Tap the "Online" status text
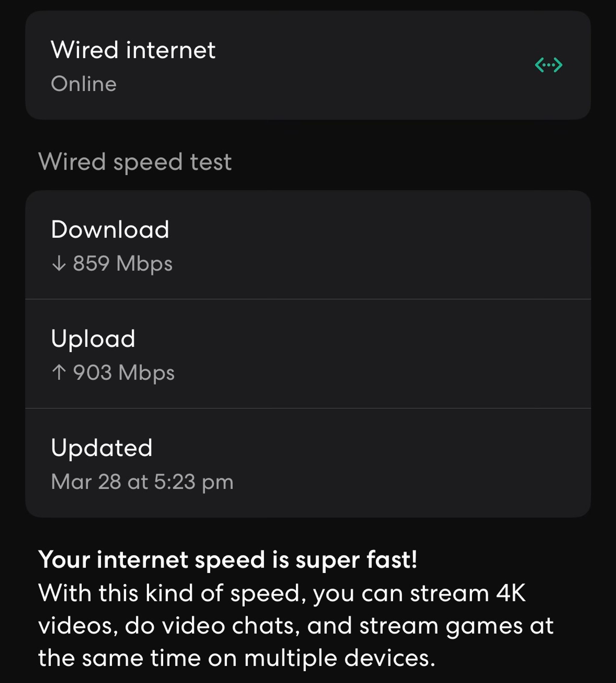The width and height of the screenshot is (616, 683). pos(84,84)
